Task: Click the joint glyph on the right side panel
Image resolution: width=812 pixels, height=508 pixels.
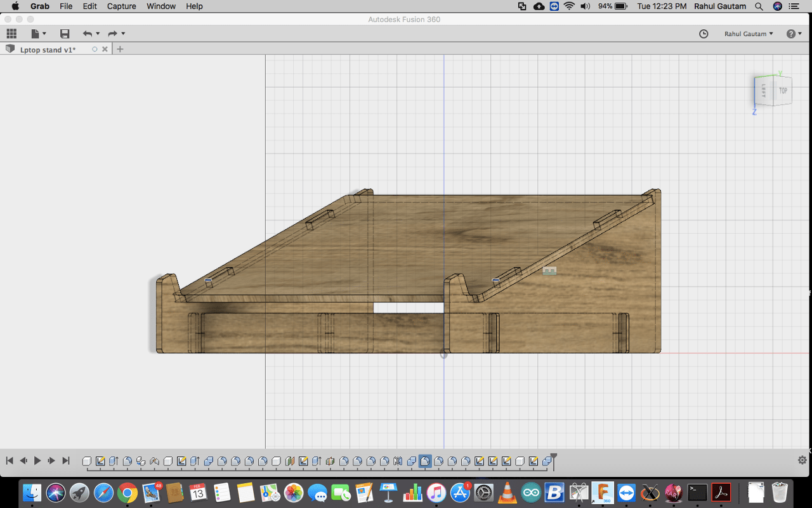Action: [550, 271]
